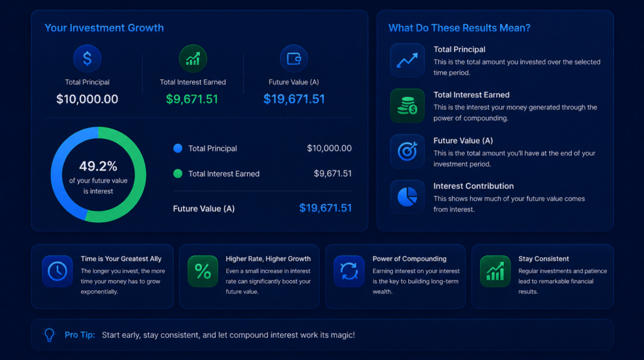This screenshot has width=644, height=360.
Task: Click the Future Value (A) label beside the donut chart
Action: (x=204, y=209)
